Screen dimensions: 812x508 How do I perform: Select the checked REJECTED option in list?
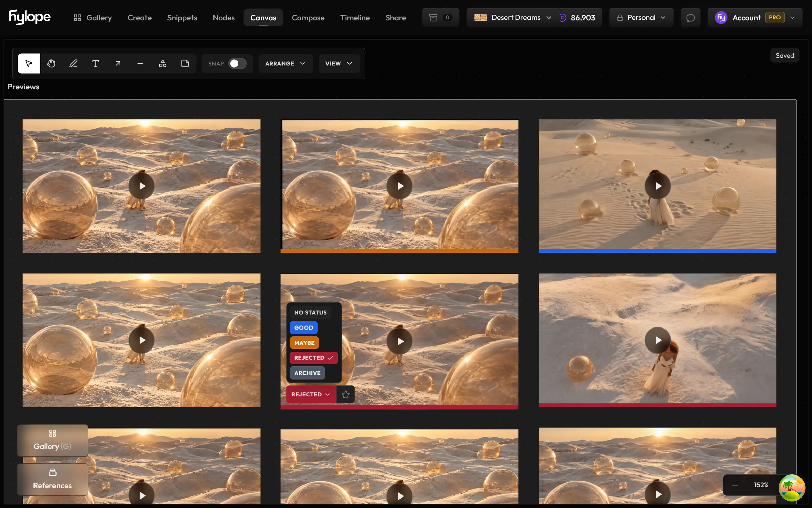314,358
